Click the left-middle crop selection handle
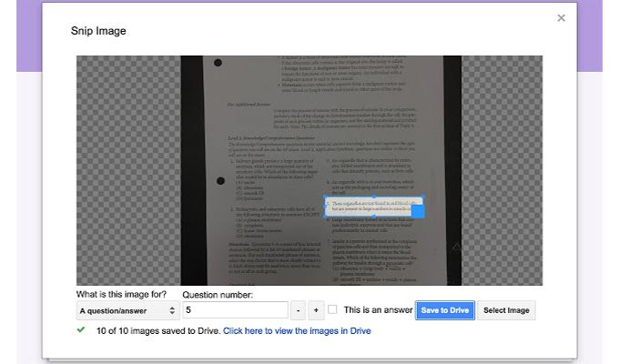Image resolution: width=619 pixels, height=364 pixels. tap(325, 206)
